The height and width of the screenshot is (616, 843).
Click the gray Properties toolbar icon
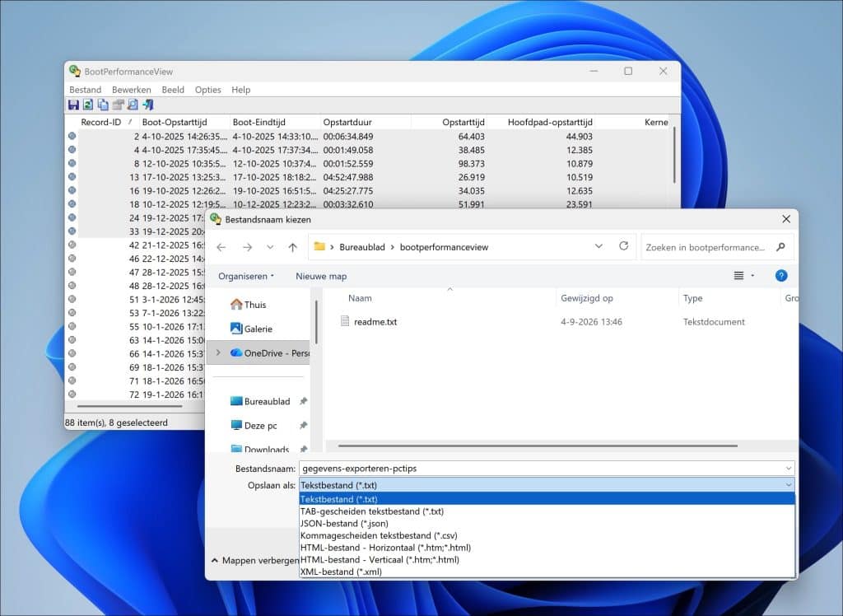118,105
